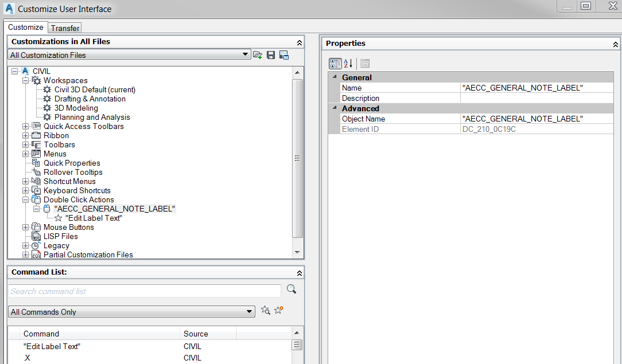Click the search magnifier in Command List
The width and height of the screenshot is (622, 364).
(291, 289)
